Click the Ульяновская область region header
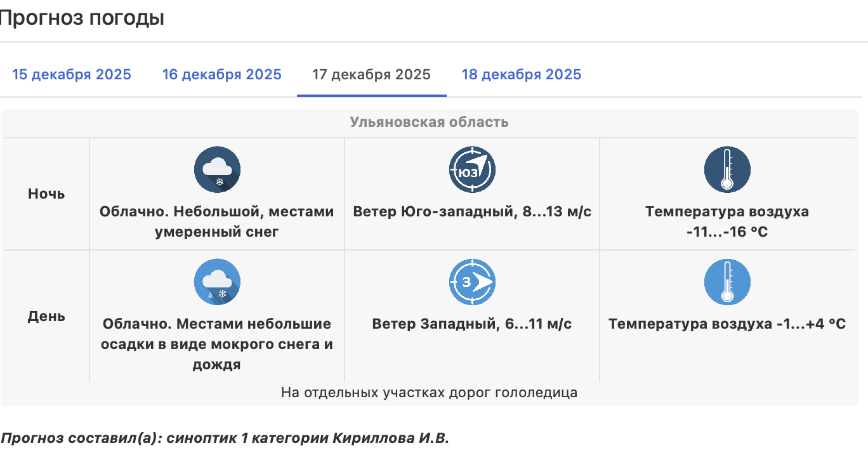 point(429,122)
